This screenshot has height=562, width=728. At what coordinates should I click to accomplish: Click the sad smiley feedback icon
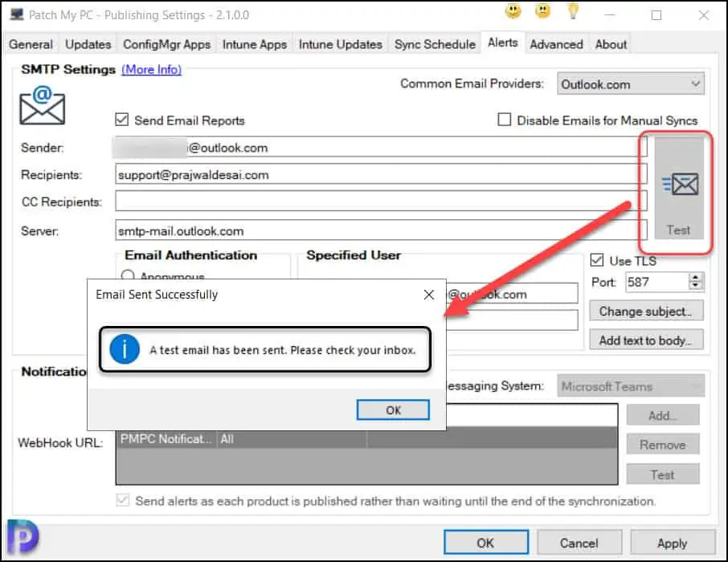click(x=542, y=11)
